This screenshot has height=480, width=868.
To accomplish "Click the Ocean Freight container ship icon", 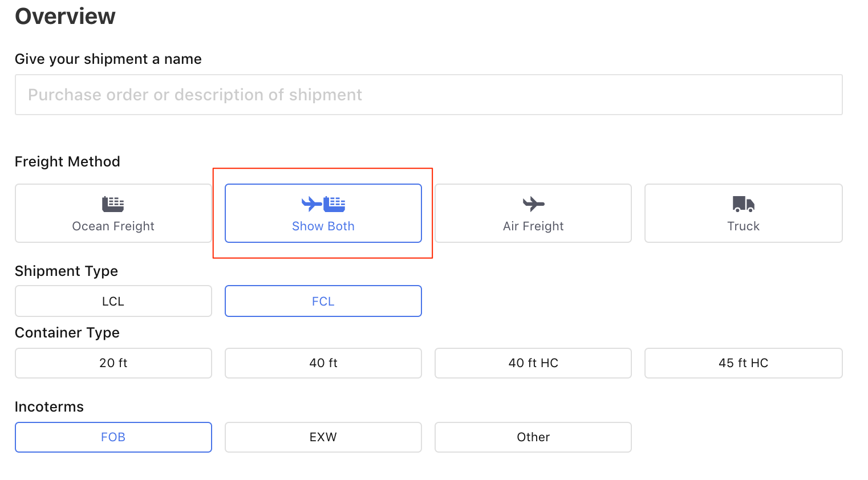I will tap(113, 204).
